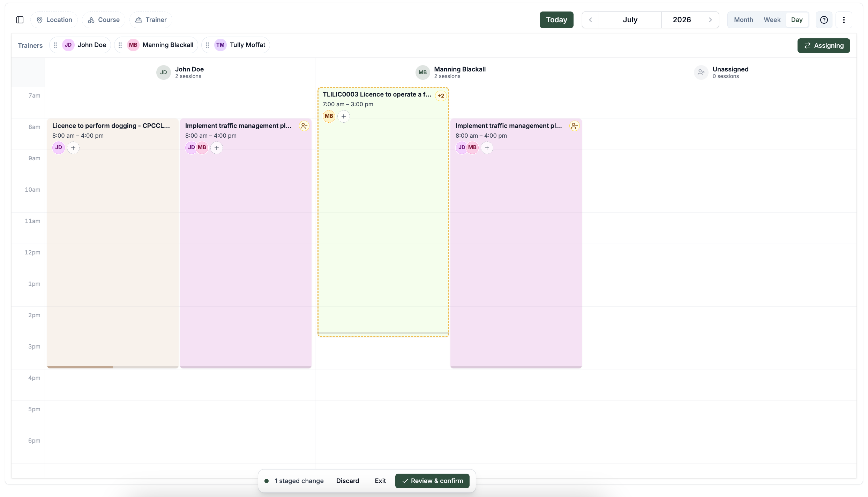Viewport: 868px width, 497px height.
Task: Select the Day view tab
Action: point(797,20)
